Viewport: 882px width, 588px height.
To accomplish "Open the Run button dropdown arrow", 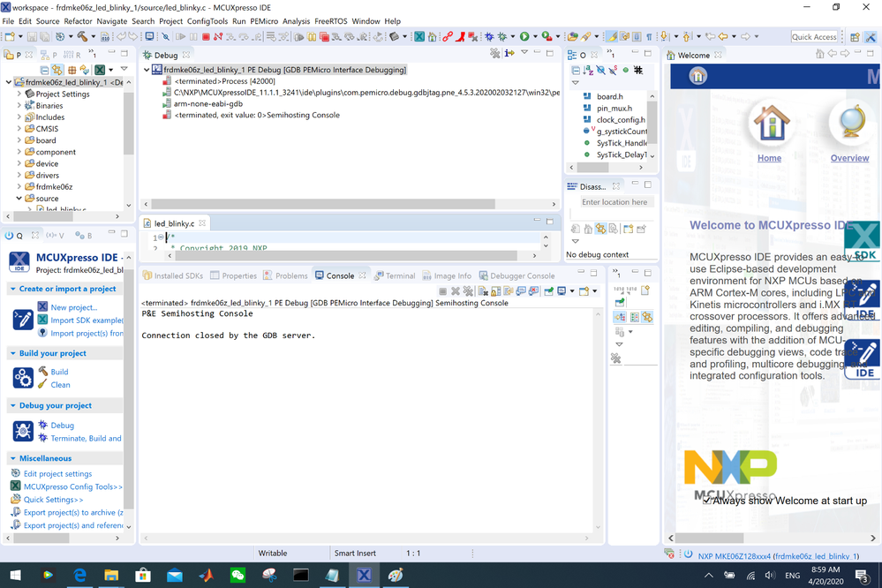I will (x=535, y=36).
